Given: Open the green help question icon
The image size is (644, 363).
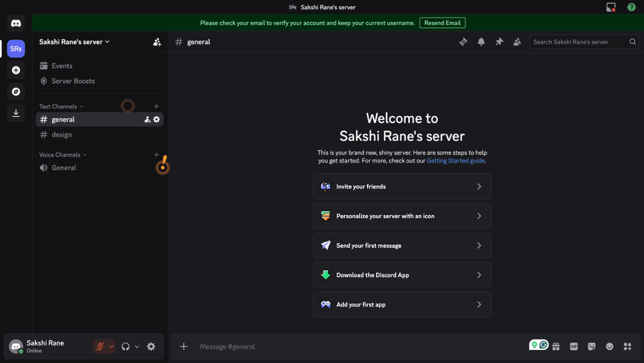Looking at the screenshot, I should click(x=631, y=7).
